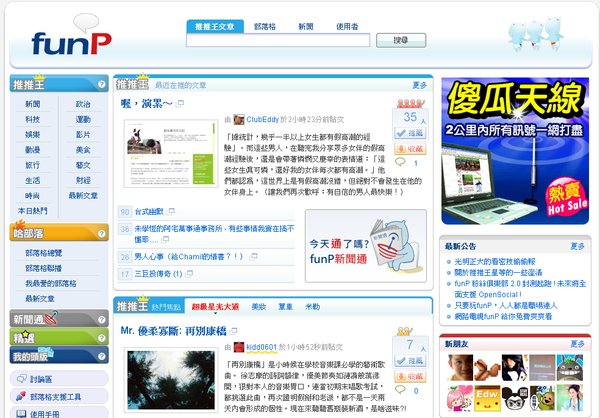This screenshot has height=418, width=600.
Task: Open the kidd0601 user profile link
Action: (261, 347)
